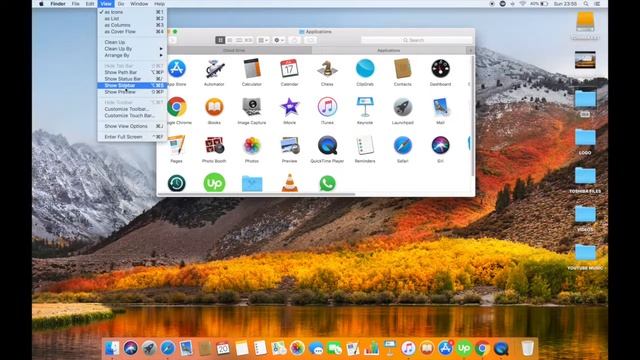Select the TOSHIBA FILES desktop folder
The height and width of the screenshot is (360, 640).
[585, 180]
